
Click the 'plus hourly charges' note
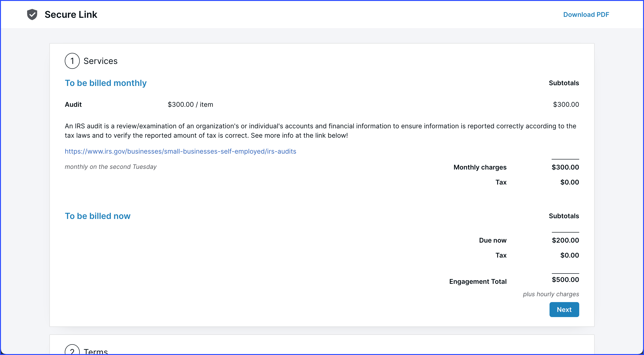point(551,294)
